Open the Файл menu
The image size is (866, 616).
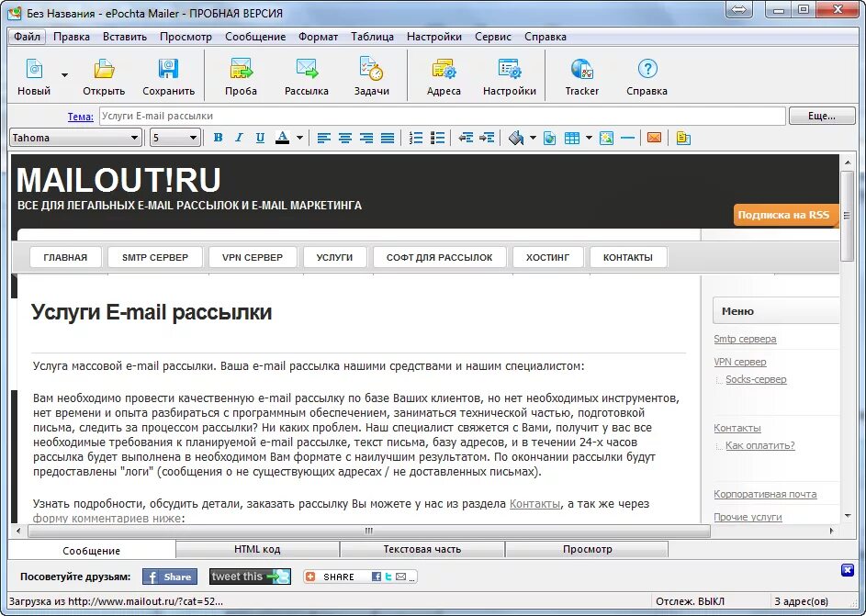(27, 37)
